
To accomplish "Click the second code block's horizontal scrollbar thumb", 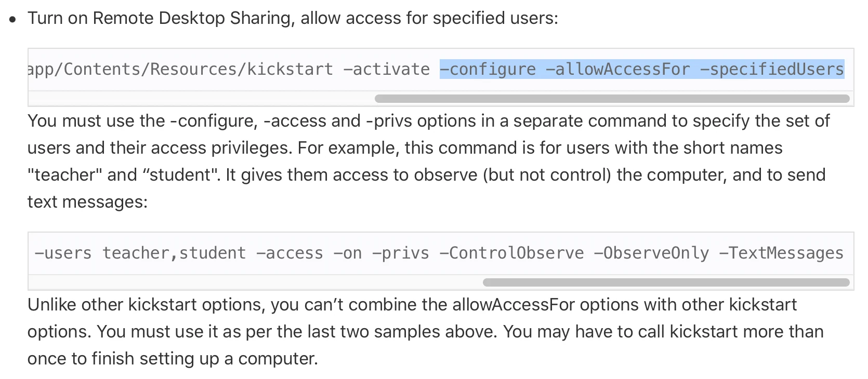I will (666, 282).
